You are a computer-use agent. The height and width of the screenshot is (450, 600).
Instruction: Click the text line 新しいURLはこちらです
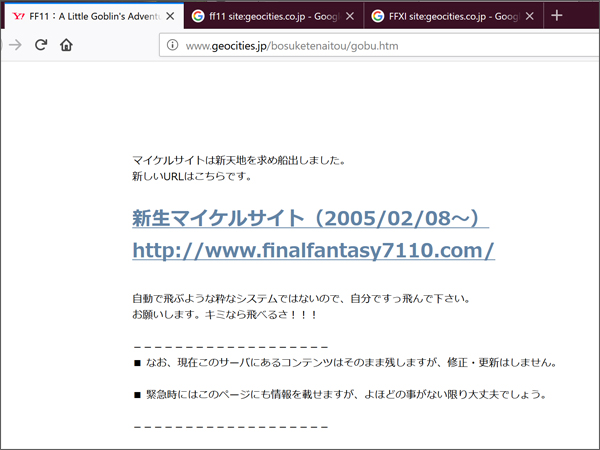click(x=191, y=177)
